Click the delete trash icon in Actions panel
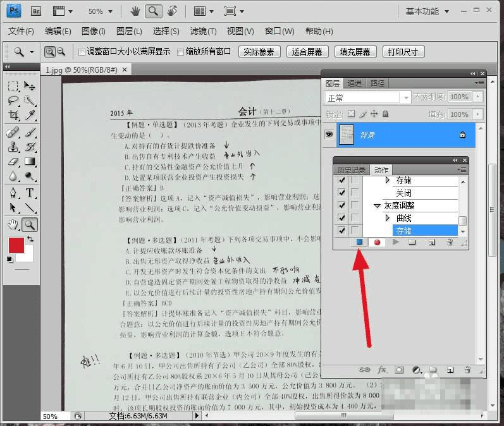Viewport: 504px width, 426px height. pos(450,242)
